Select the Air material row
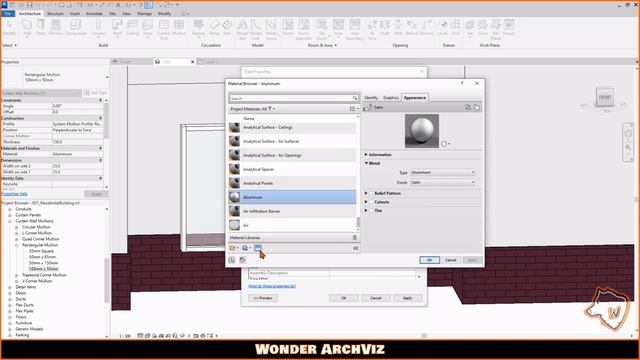This screenshot has height=360, width=640. (x=292, y=225)
